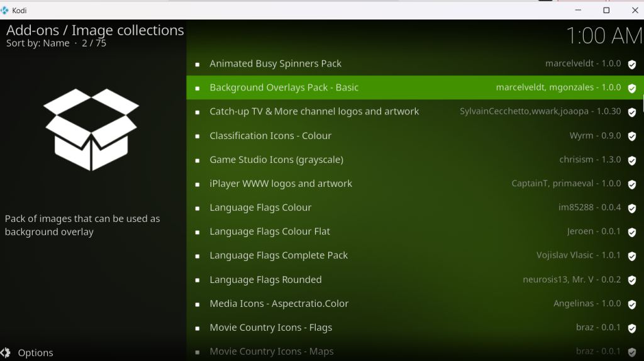The image size is (644, 361).
Task: Open the Options gear icon
Action: pyautogui.click(x=5, y=352)
